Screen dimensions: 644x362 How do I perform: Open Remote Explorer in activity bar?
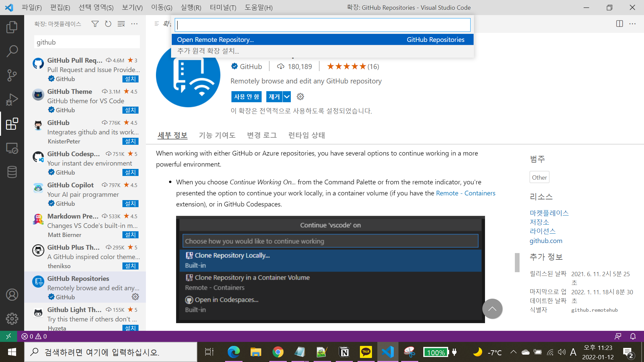pyautogui.click(x=12, y=148)
